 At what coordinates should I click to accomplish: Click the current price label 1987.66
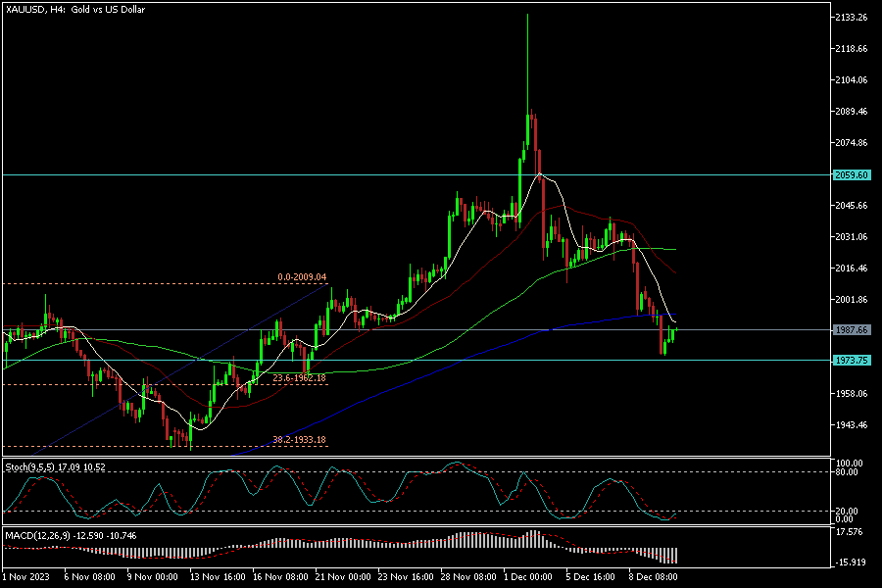coord(852,330)
